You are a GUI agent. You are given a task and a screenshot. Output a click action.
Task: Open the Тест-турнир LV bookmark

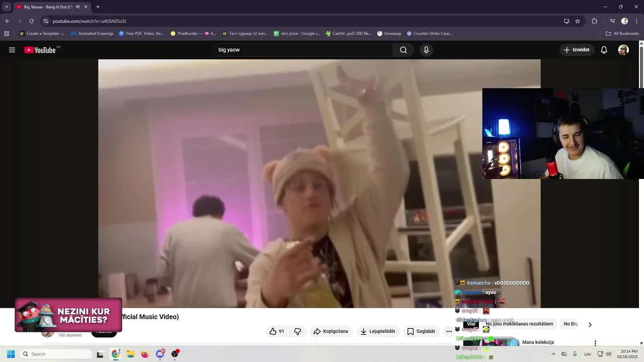[x=245, y=34]
